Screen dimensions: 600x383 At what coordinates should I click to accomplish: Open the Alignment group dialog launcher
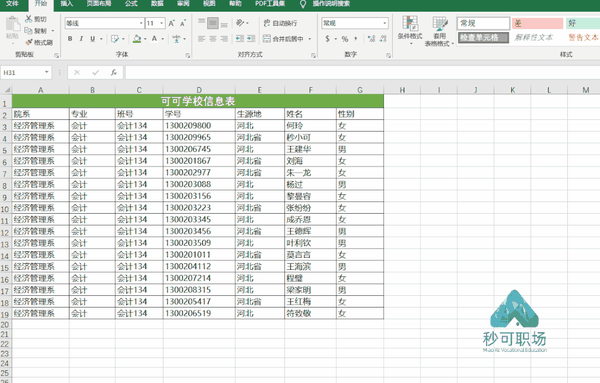pyautogui.click(x=313, y=55)
